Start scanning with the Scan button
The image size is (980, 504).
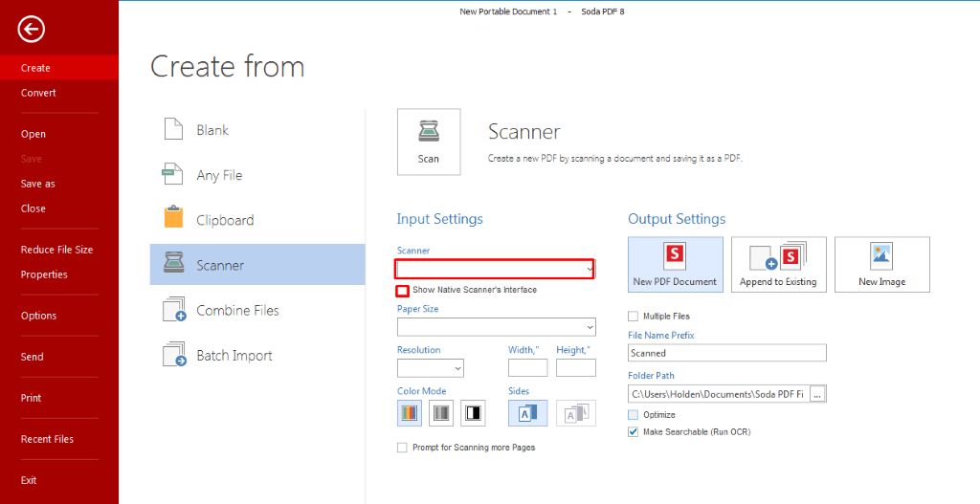point(429,142)
